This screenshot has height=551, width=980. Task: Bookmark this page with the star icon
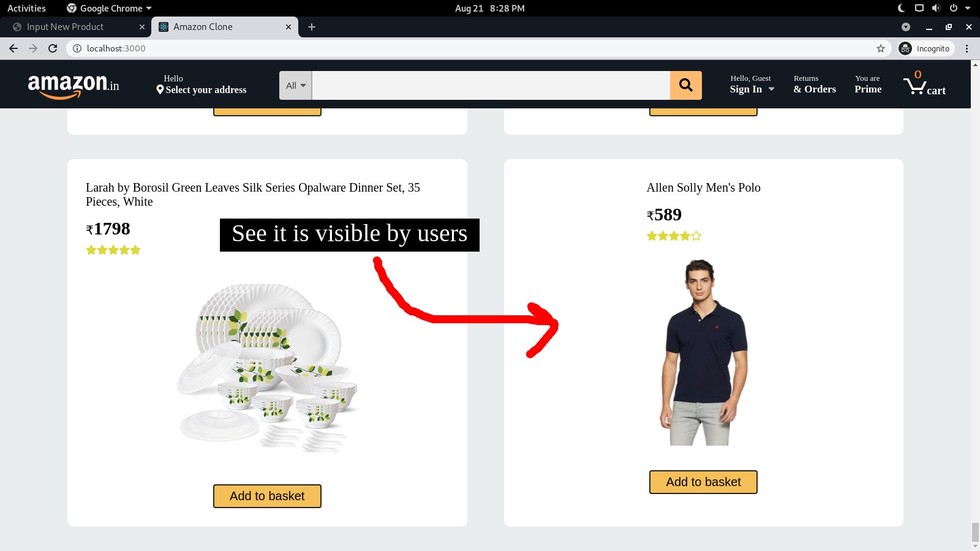coord(880,48)
